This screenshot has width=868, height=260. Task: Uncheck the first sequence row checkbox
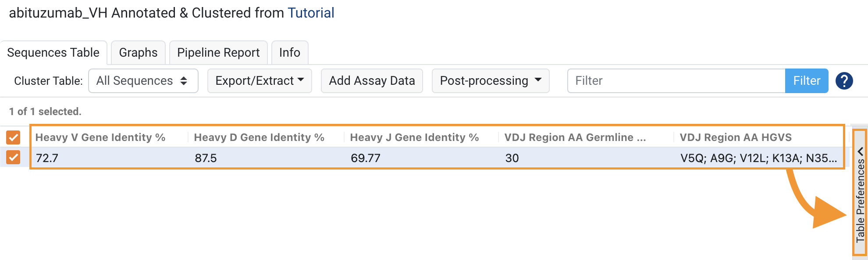point(13,157)
